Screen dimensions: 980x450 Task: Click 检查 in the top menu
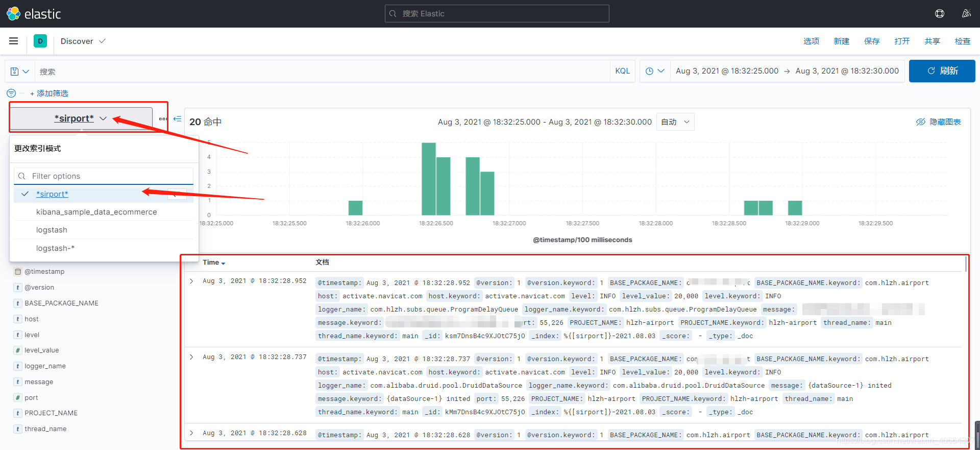pyautogui.click(x=963, y=41)
